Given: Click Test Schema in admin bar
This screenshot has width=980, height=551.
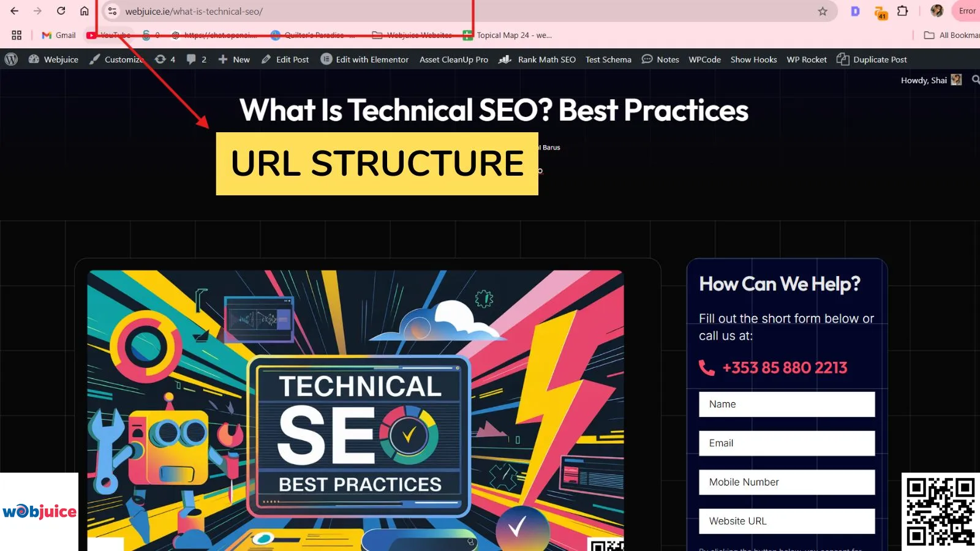Looking at the screenshot, I should 608,59.
